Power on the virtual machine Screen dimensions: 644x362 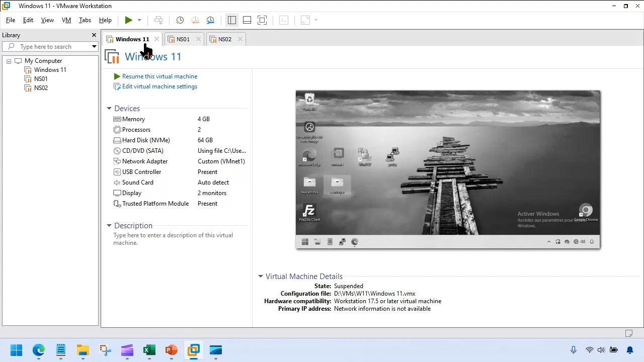(x=129, y=20)
